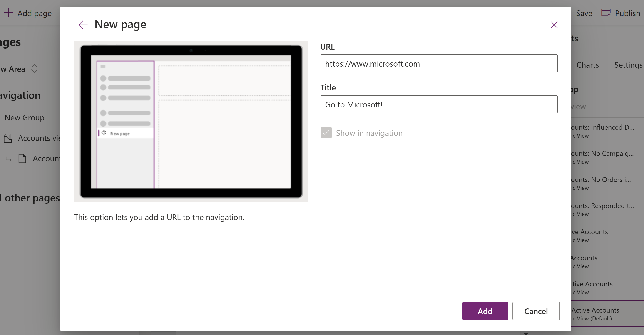Click the Account arrow/redirect icon

click(8, 158)
